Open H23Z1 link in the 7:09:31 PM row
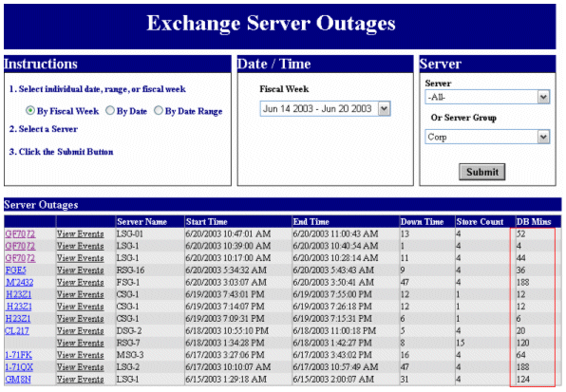The width and height of the screenshot is (566, 392). click(18, 319)
